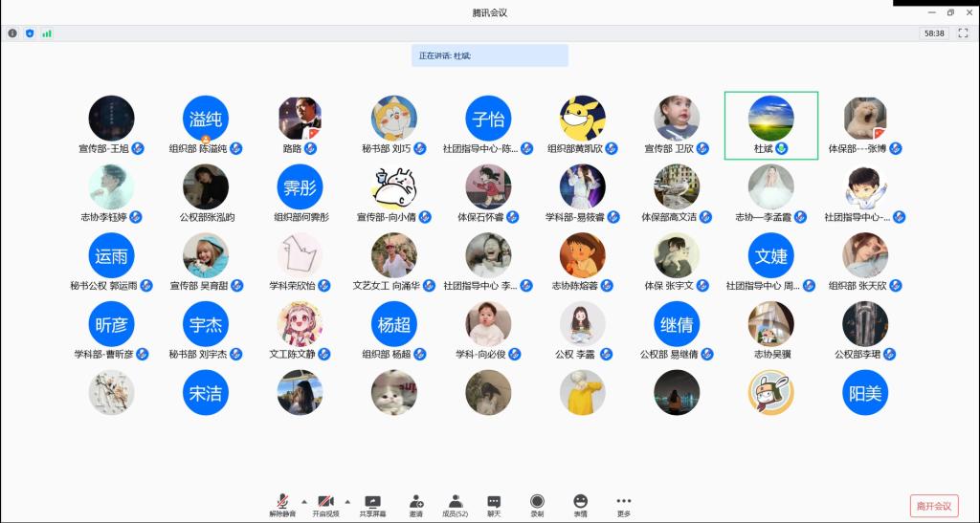This screenshot has width=980, height=523.
Task: Click the 正在讲话: 杜斌 speaking banner
Action: (x=490, y=55)
